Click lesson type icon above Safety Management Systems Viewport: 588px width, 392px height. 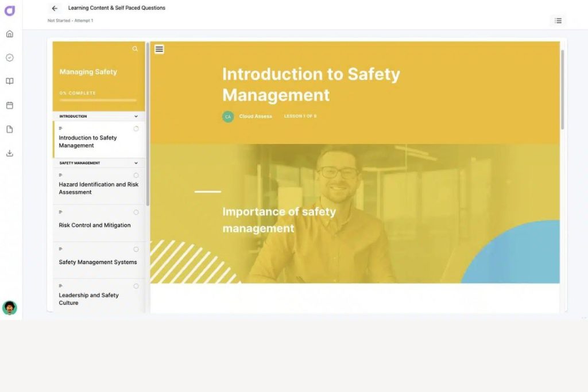click(x=61, y=249)
